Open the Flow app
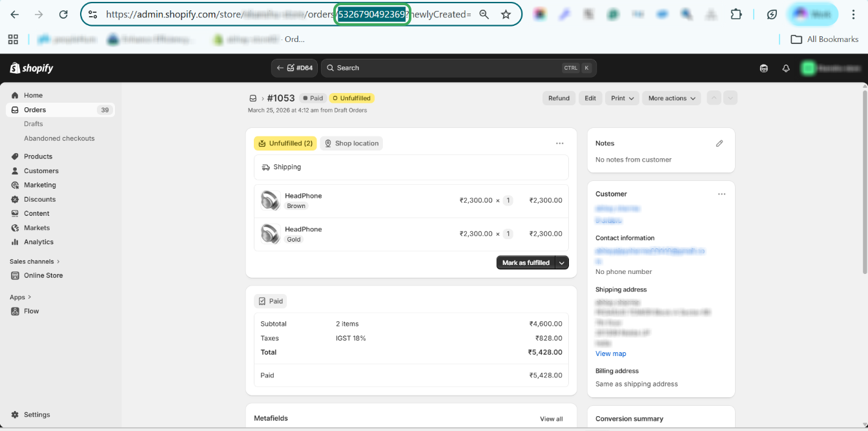 click(x=32, y=311)
